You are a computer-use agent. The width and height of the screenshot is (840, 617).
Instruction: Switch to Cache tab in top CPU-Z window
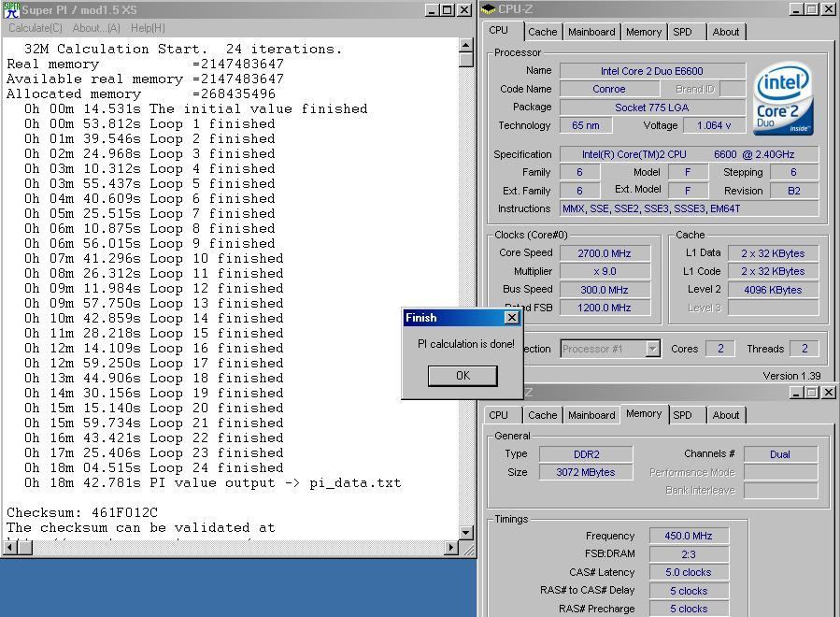pyautogui.click(x=542, y=32)
